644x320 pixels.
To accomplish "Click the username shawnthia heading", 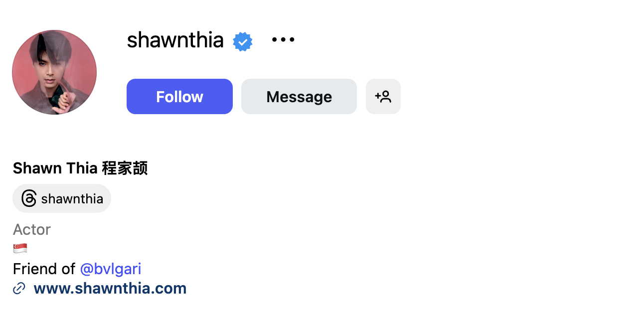I will coord(175,40).
